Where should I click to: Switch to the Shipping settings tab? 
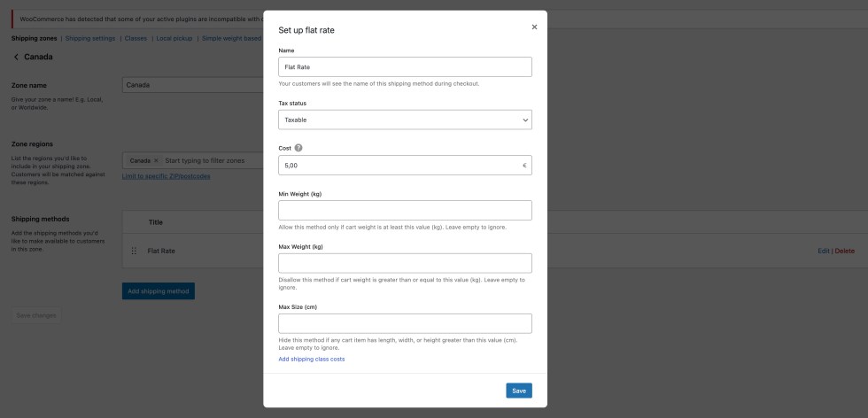(90, 38)
